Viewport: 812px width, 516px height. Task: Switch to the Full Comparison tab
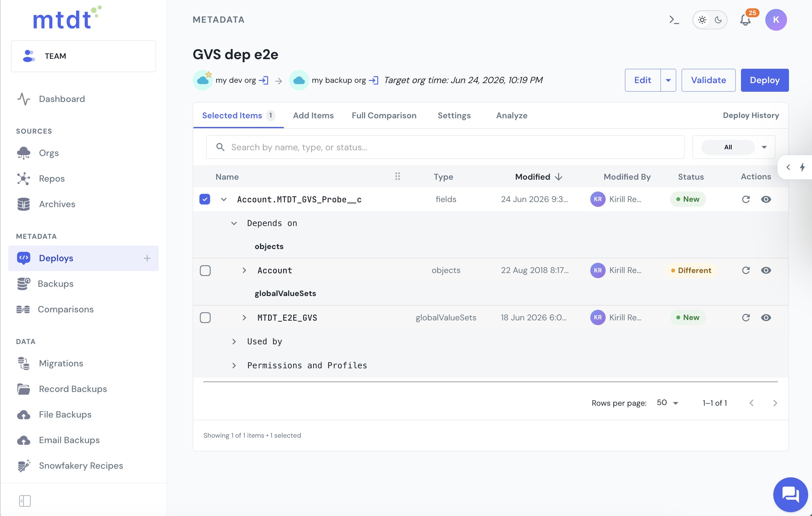(x=384, y=115)
